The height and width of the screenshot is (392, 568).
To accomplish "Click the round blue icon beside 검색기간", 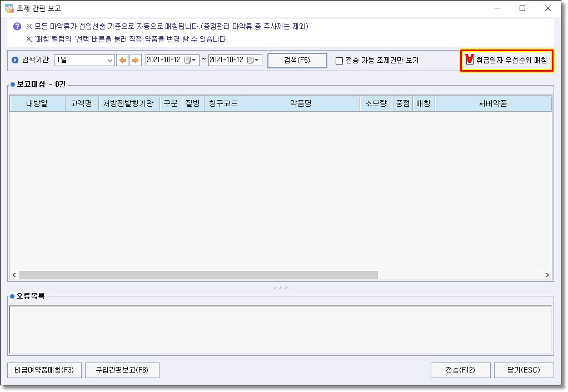I will [x=15, y=60].
